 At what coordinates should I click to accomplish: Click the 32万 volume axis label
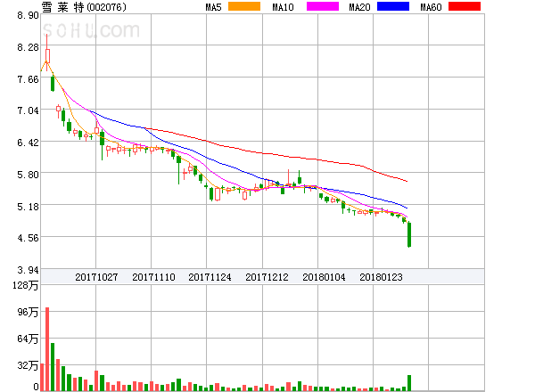28,365
